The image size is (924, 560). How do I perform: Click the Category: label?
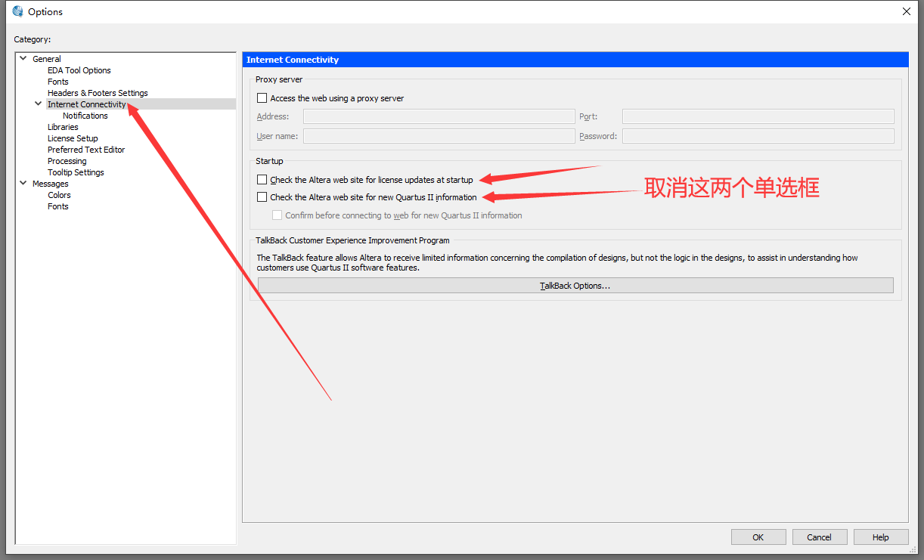click(33, 39)
